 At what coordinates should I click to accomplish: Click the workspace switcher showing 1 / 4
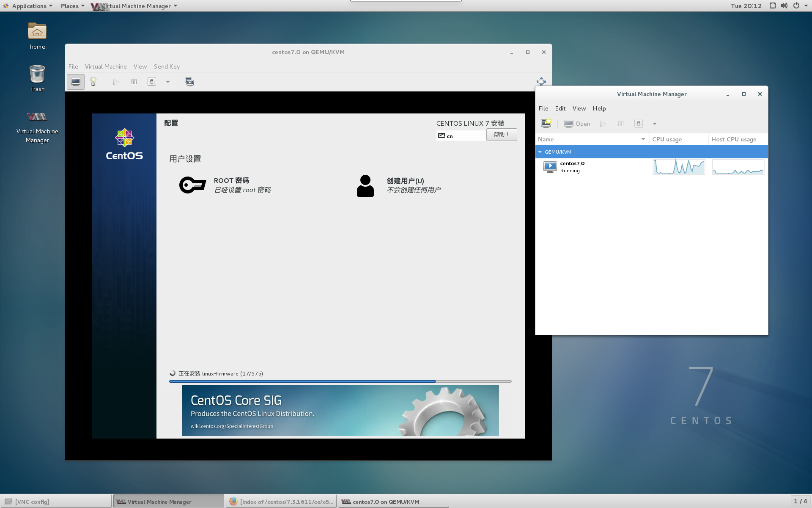click(x=801, y=501)
